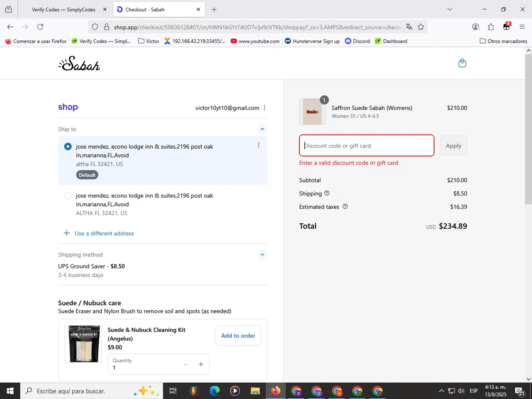The image size is (532, 399).
Task: Decrease cleaning kit quantity with minus
Action: pyautogui.click(x=186, y=364)
